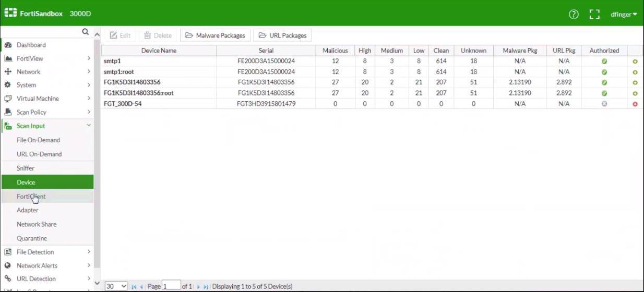Go to previous page icon
Image resolution: width=644 pixels, height=292 pixels.
pyautogui.click(x=141, y=287)
